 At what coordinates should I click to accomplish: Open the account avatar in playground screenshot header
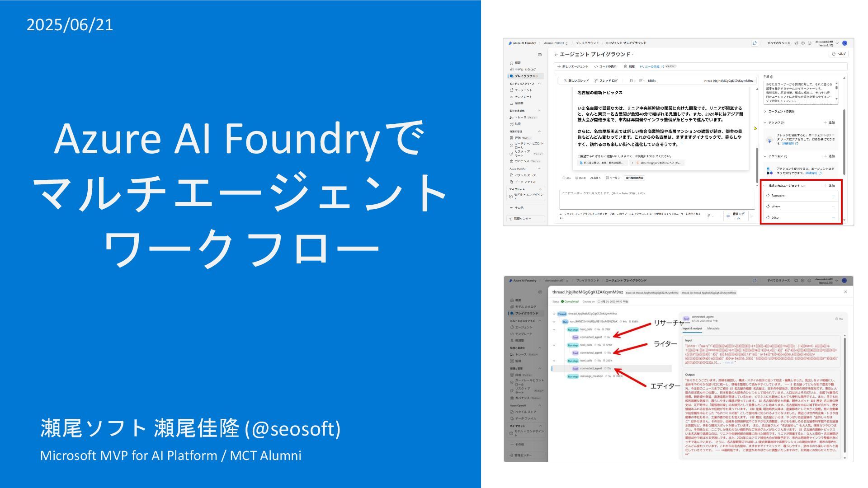[x=844, y=43]
